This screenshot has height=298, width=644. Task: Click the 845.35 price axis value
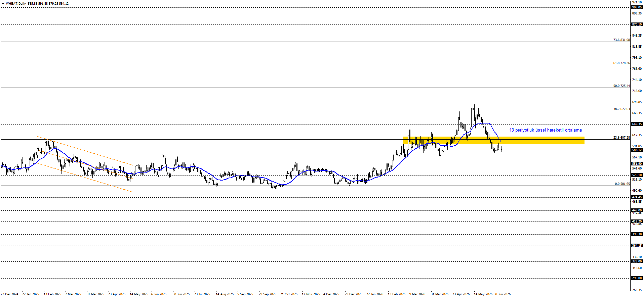point(637,36)
